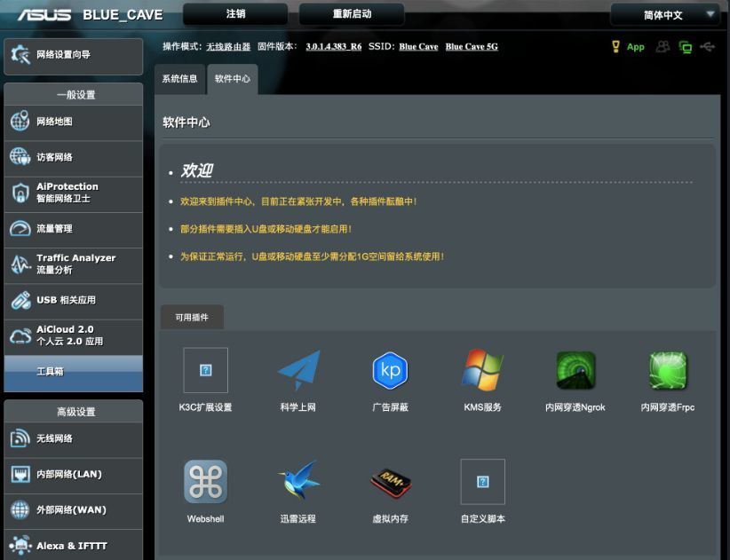Open the 内网穿透Ngrok tunnel icon
The width and height of the screenshot is (730, 560).
[x=575, y=370]
